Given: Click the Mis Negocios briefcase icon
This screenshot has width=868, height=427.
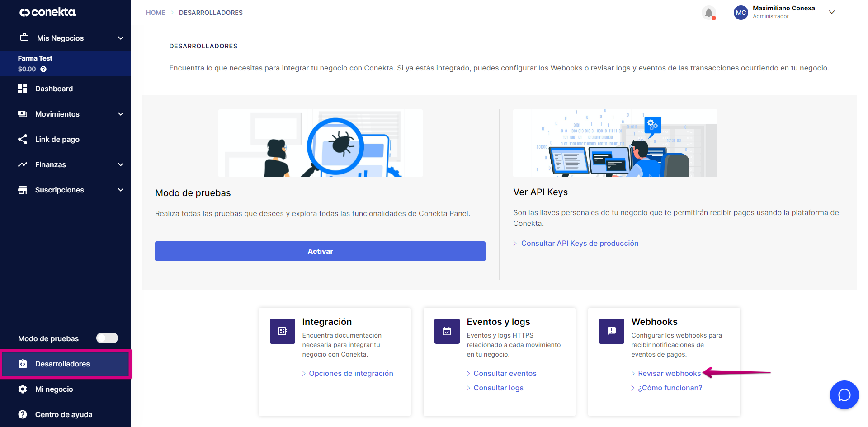Looking at the screenshot, I should (x=24, y=38).
